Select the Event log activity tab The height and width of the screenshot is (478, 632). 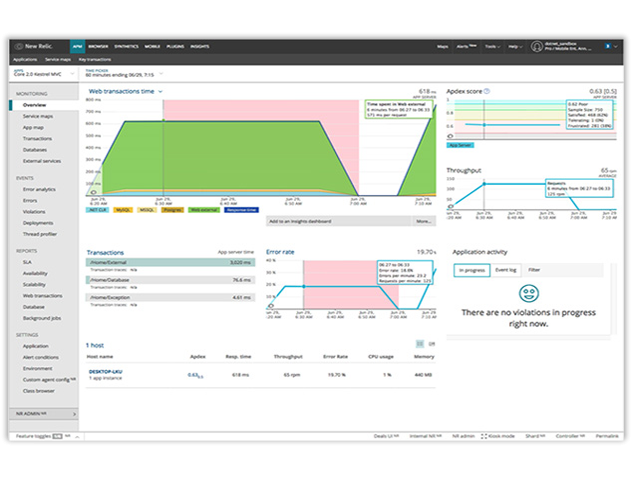[506, 270]
